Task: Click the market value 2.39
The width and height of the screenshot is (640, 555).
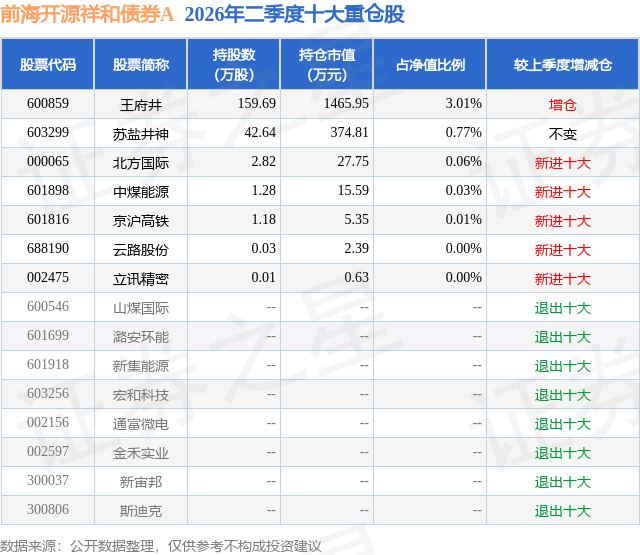Action: [356, 248]
